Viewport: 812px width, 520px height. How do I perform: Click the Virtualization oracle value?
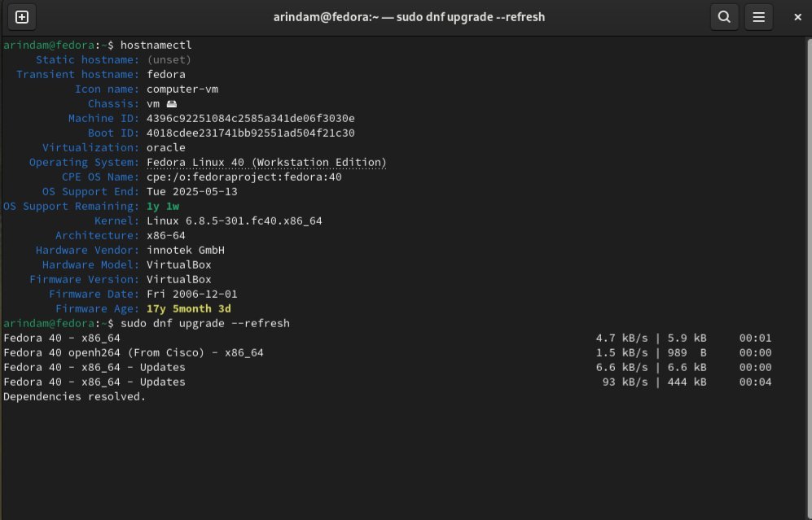pyautogui.click(x=165, y=148)
